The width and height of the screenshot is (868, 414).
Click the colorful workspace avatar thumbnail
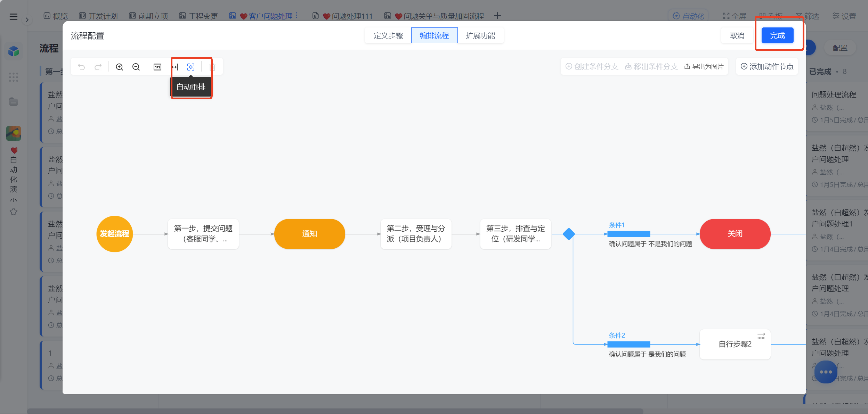14,133
